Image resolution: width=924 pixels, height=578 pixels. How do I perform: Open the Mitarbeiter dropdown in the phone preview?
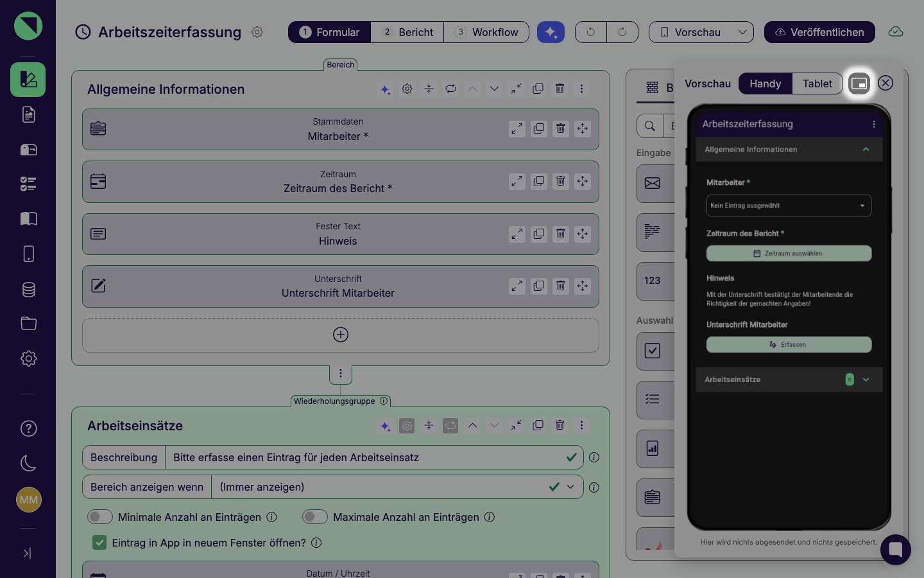click(x=789, y=206)
